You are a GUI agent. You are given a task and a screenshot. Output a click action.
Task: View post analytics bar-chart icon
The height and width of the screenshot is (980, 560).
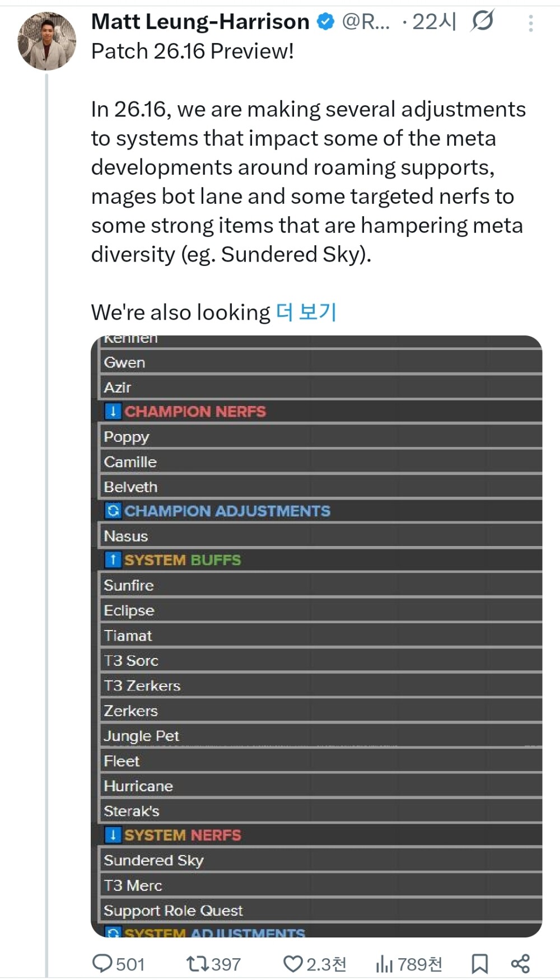[x=384, y=964]
